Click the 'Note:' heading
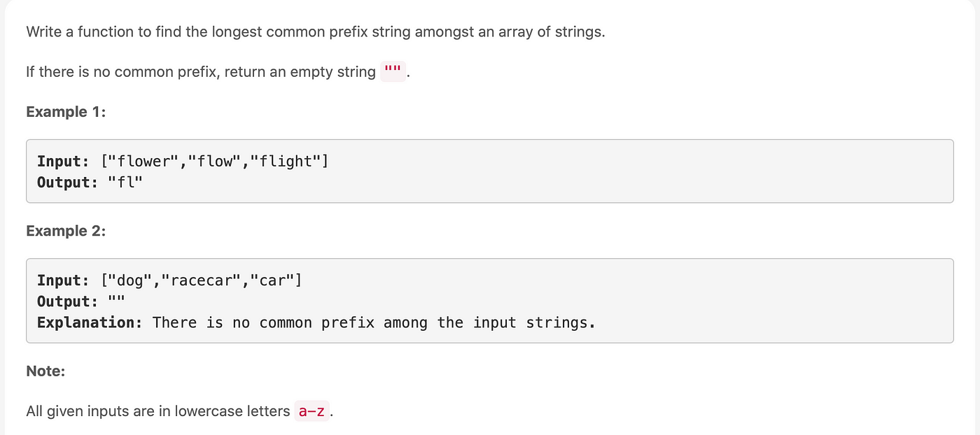 click(45, 371)
